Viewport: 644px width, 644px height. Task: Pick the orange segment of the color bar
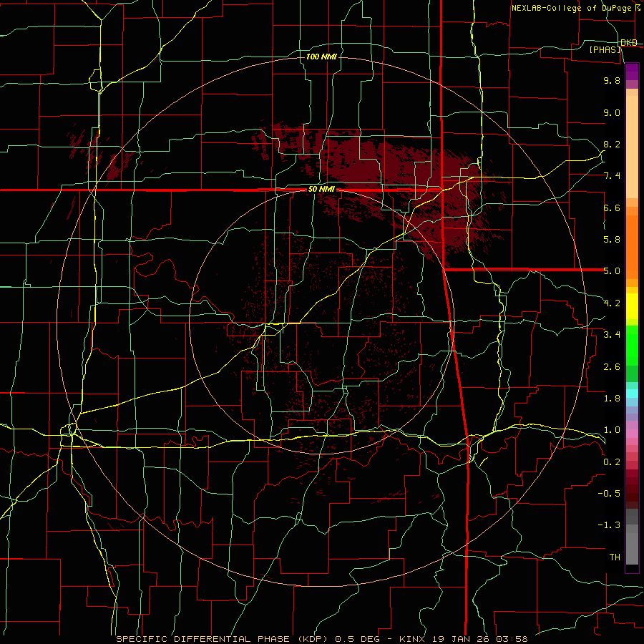click(x=632, y=248)
